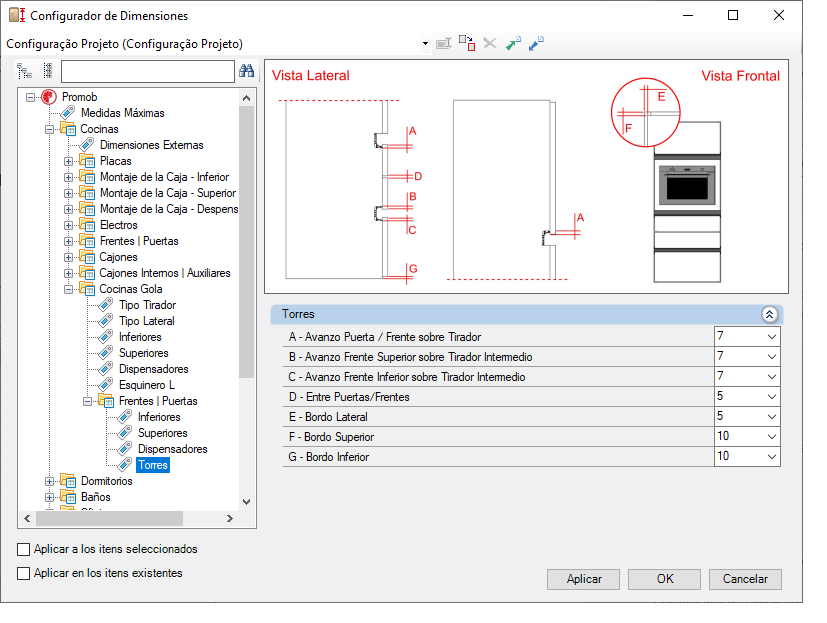The height and width of the screenshot is (623, 827).
Task: Click the tree vertical scrollbar thumb
Action: (246, 242)
